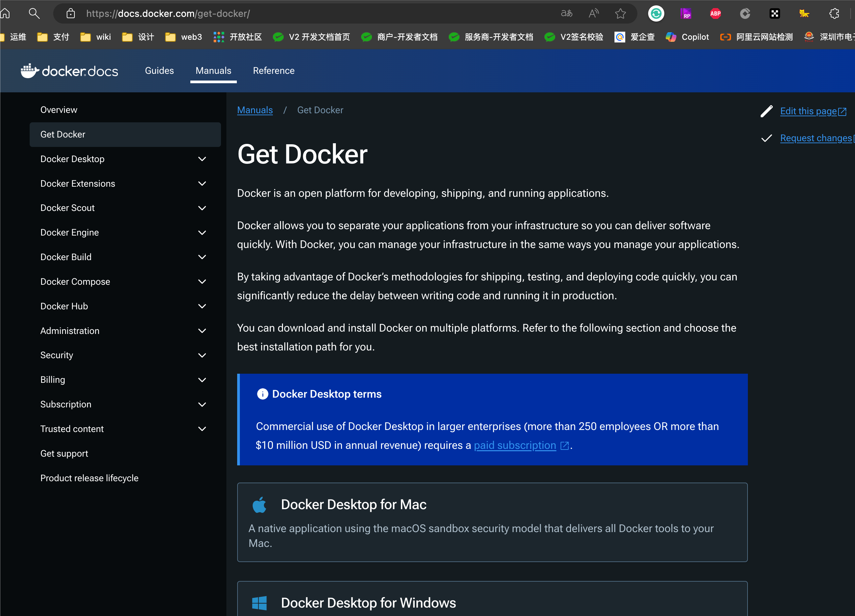The image size is (855, 616).
Task: Click the browser extensions puzzle icon
Action: (834, 14)
